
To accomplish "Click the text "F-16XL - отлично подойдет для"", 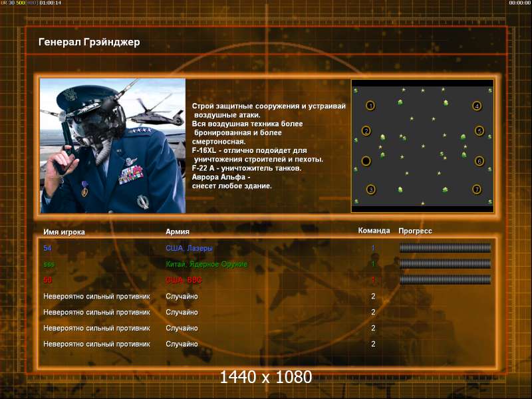I will click(x=249, y=151).
